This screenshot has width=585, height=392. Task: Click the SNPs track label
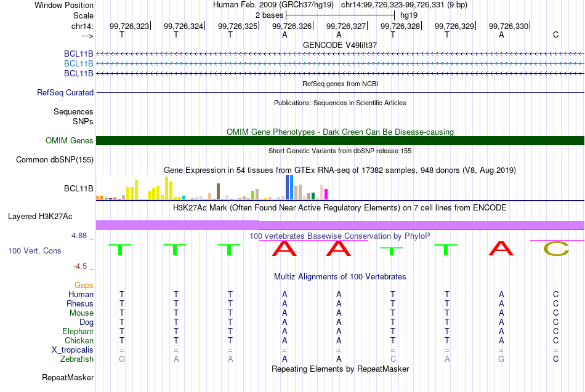tap(83, 122)
